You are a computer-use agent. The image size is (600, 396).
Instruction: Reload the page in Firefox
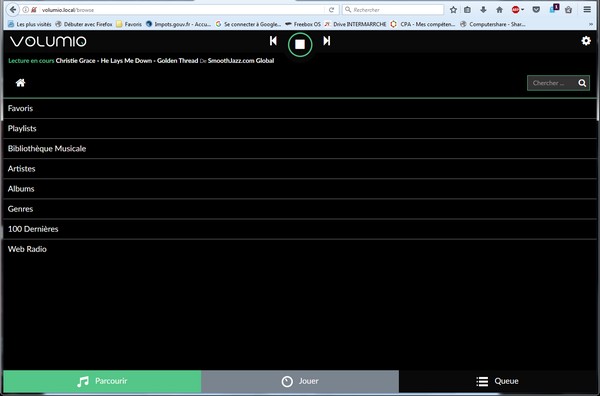tap(331, 10)
